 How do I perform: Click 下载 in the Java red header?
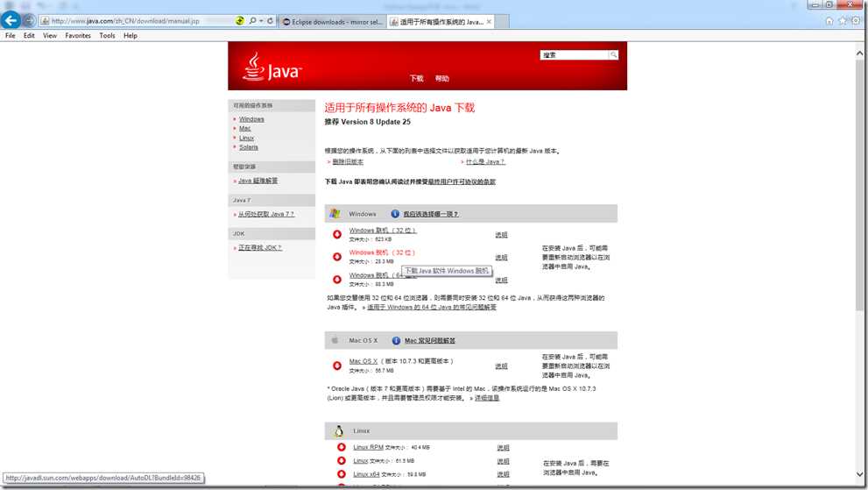416,79
